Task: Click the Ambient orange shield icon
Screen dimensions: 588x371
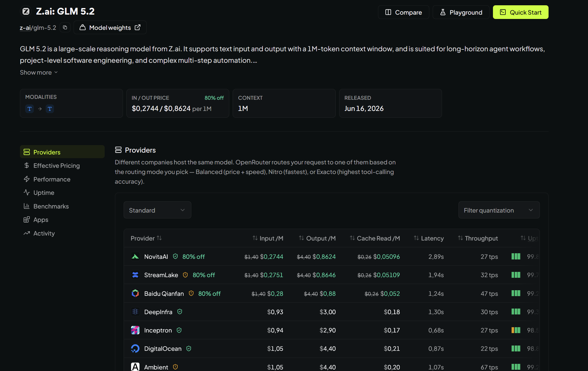Action: (x=175, y=367)
